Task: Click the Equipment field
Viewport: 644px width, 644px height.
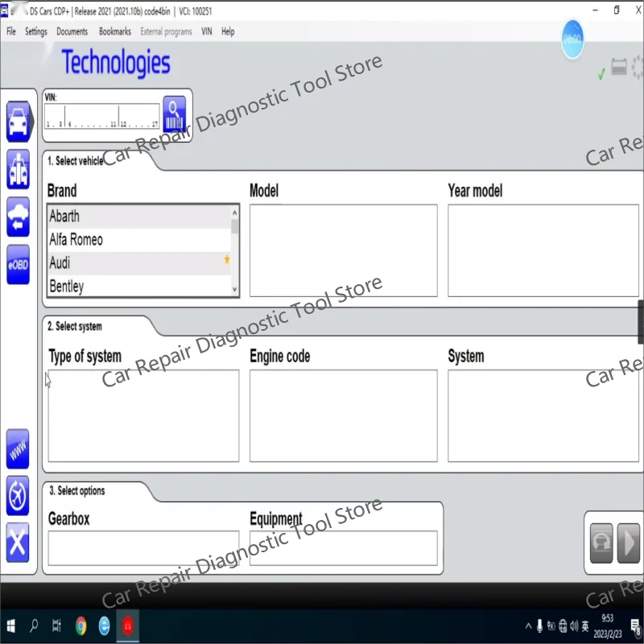Action: point(344,548)
